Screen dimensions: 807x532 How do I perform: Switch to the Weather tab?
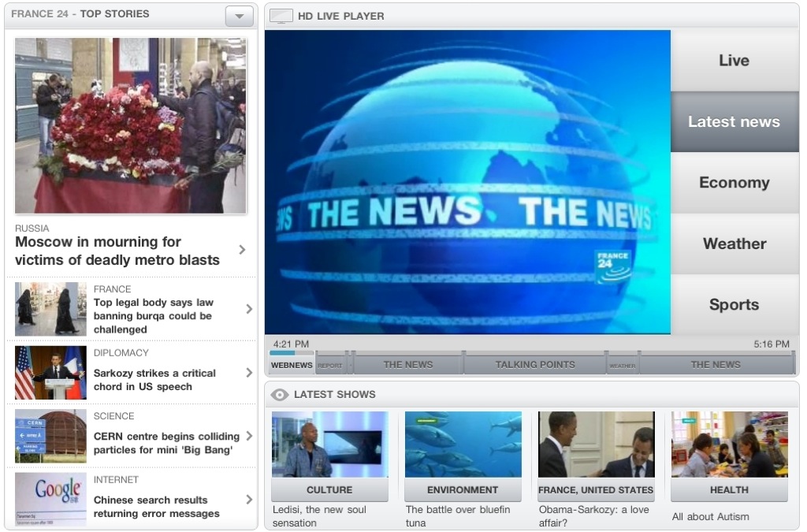734,244
